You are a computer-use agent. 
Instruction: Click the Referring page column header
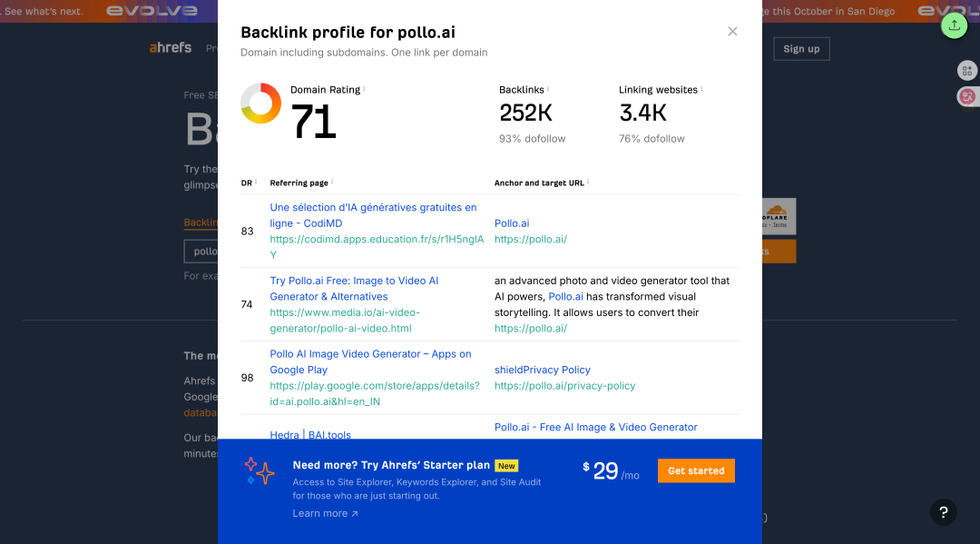[299, 183]
